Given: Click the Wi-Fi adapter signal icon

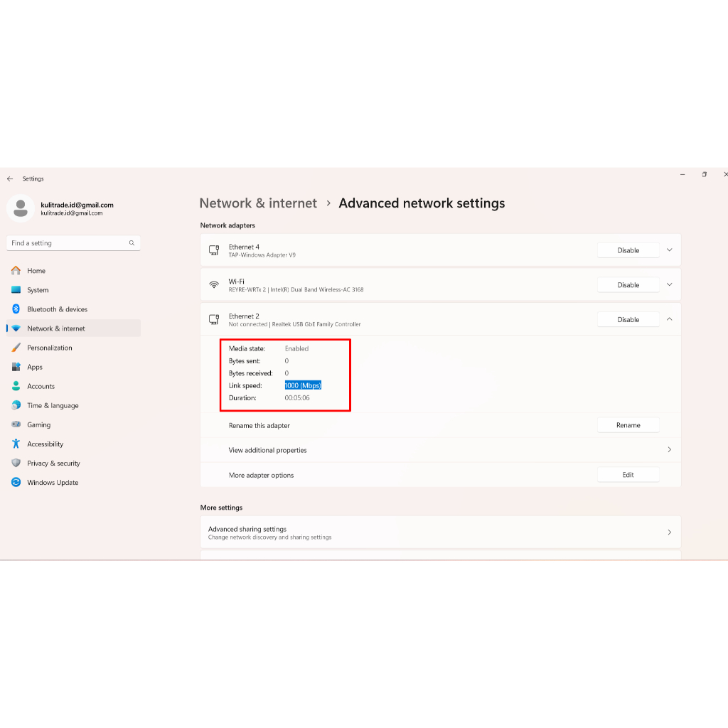Looking at the screenshot, I should [x=213, y=284].
